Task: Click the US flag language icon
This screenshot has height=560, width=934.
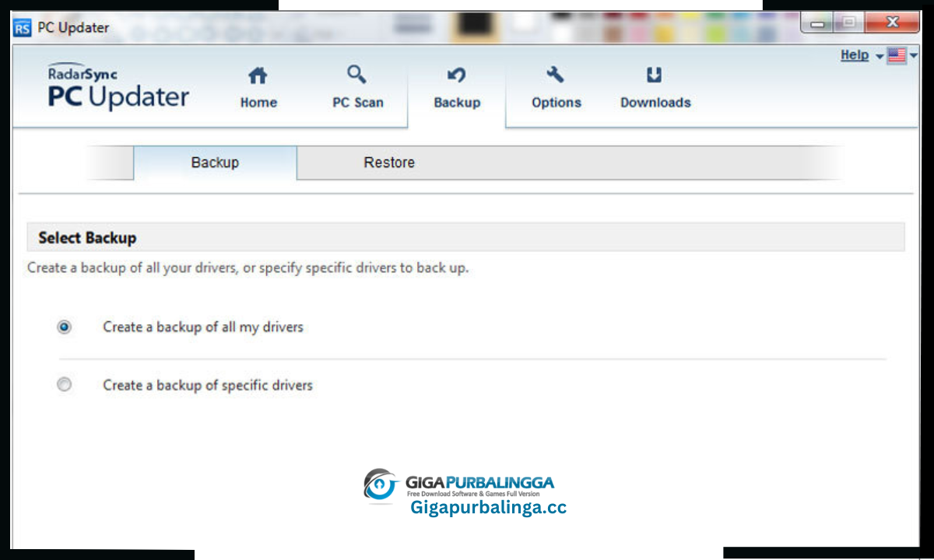Action: point(897,55)
